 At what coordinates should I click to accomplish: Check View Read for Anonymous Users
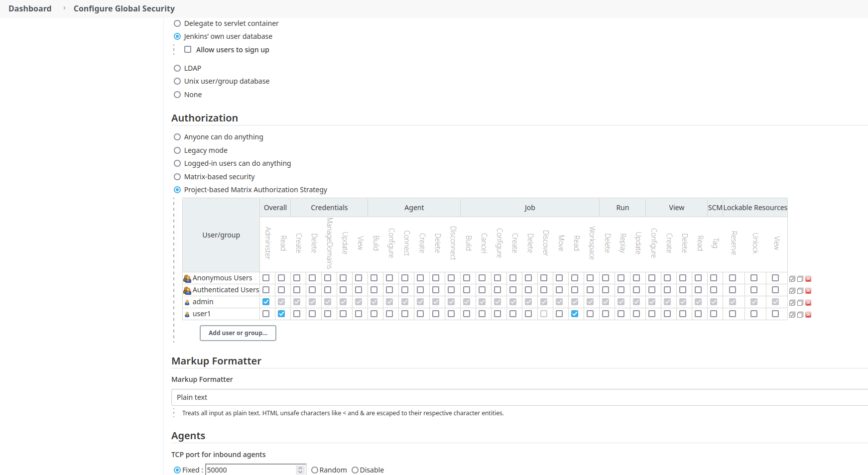click(698, 278)
